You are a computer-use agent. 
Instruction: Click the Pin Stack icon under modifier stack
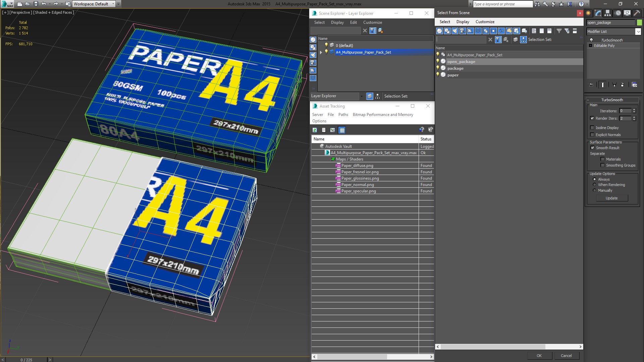coord(591,85)
